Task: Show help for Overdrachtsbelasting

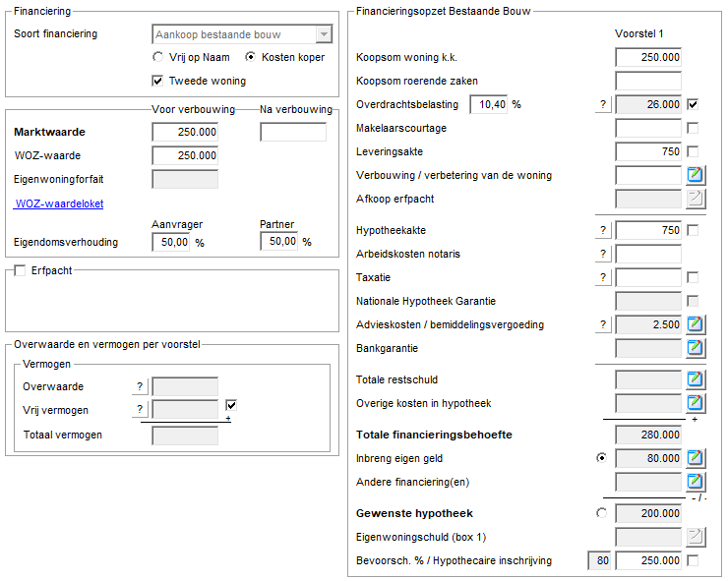Action: (x=603, y=104)
